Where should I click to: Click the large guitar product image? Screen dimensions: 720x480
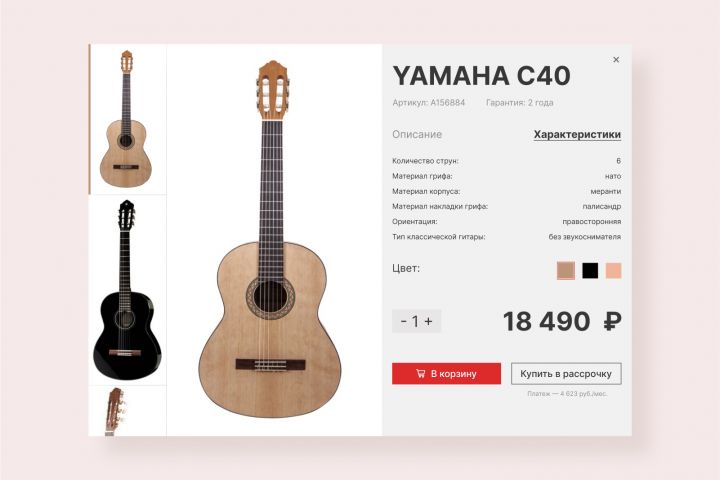(272, 239)
